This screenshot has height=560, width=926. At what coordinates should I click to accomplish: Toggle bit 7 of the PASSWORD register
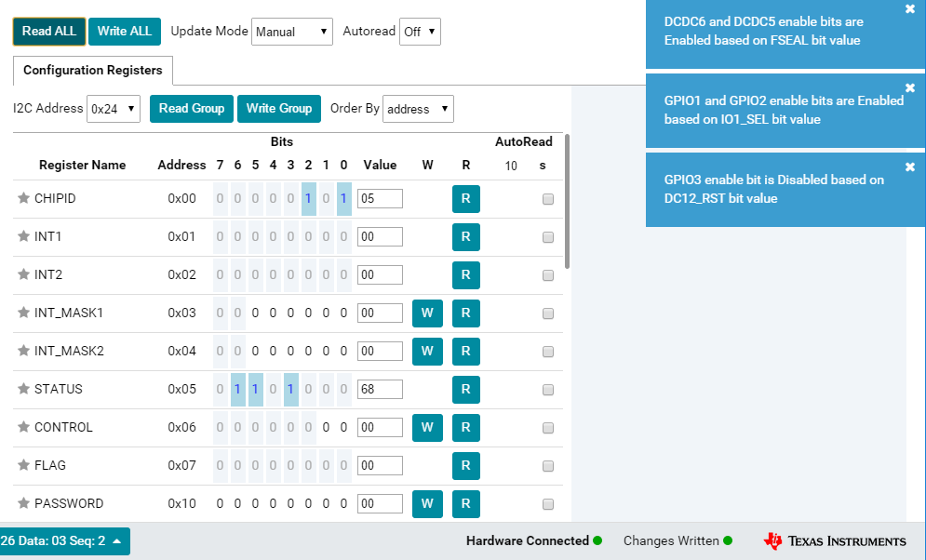point(220,503)
